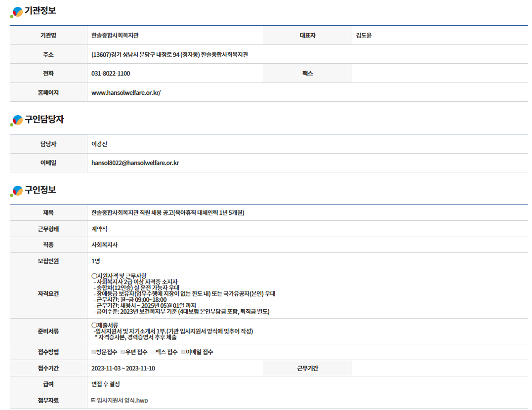Toggle the 이메일 접수 checkbox
The height and width of the screenshot is (410, 532).
tap(183, 352)
